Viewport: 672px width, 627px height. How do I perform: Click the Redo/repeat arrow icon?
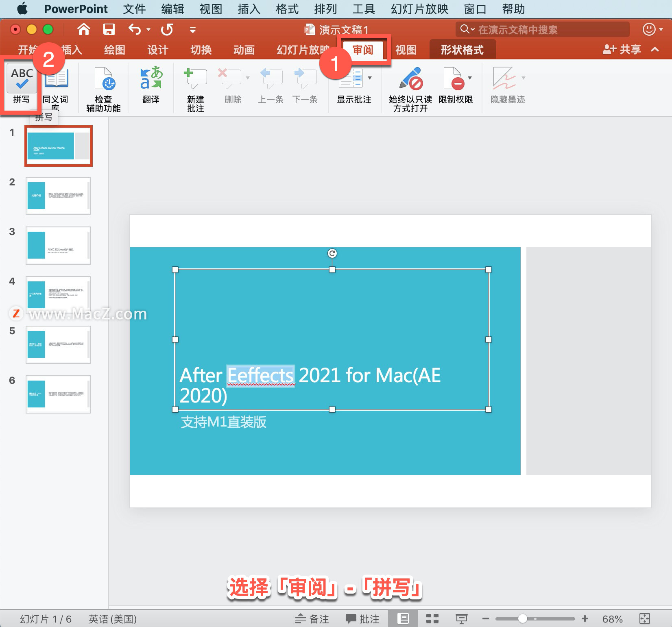pos(167,29)
